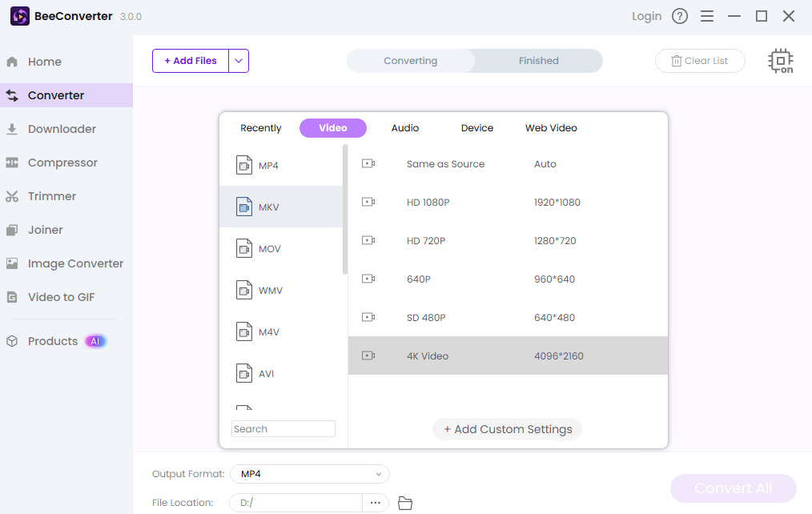Click the Compressor sidebar icon
Screen dimensions: 812x514
pyautogui.click(x=12, y=163)
